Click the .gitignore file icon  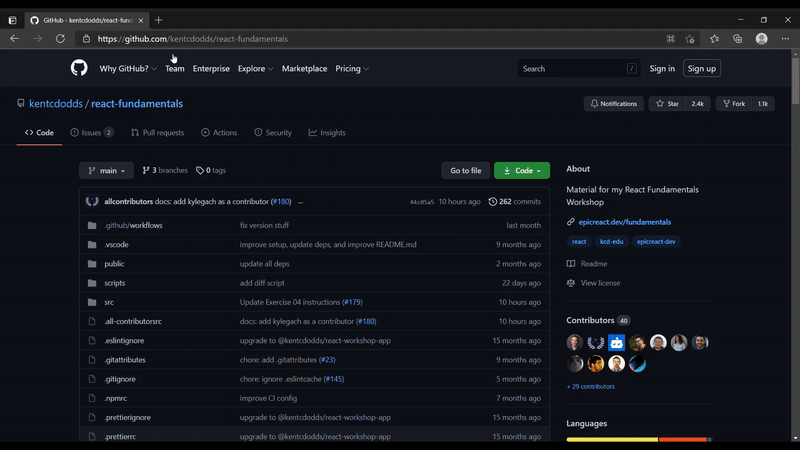pyautogui.click(x=92, y=379)
